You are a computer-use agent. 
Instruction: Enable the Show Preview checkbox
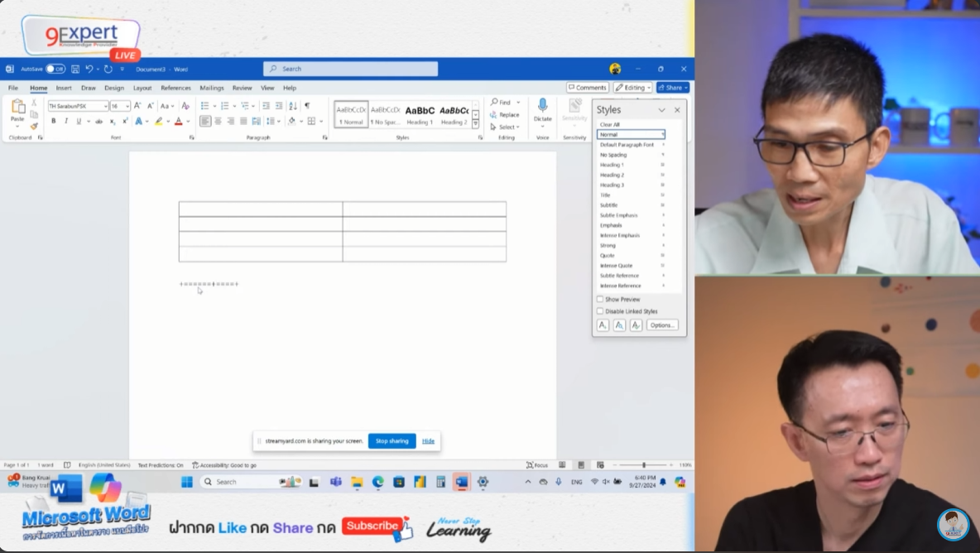point(600,299)
